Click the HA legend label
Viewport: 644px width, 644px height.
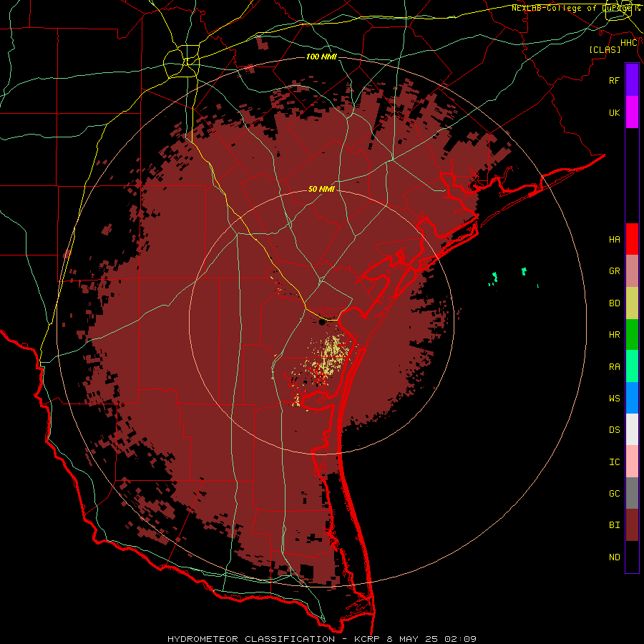[x=614, y=239]
